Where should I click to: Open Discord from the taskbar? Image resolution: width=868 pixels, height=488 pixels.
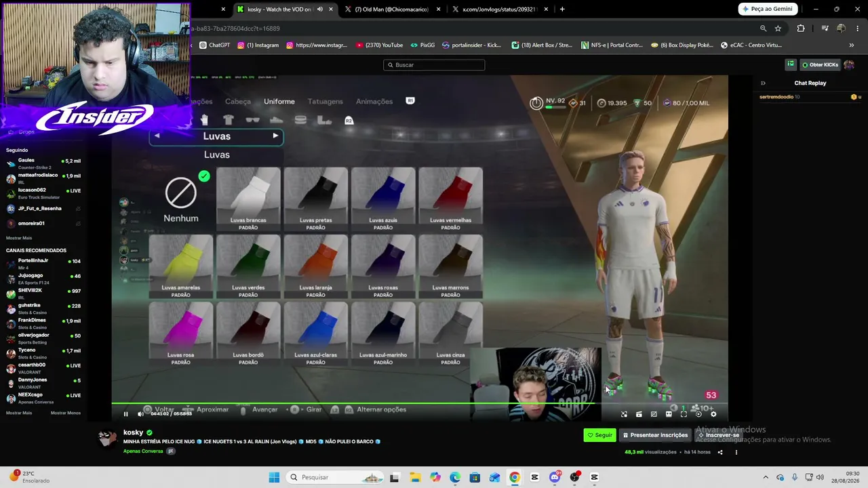555,477
